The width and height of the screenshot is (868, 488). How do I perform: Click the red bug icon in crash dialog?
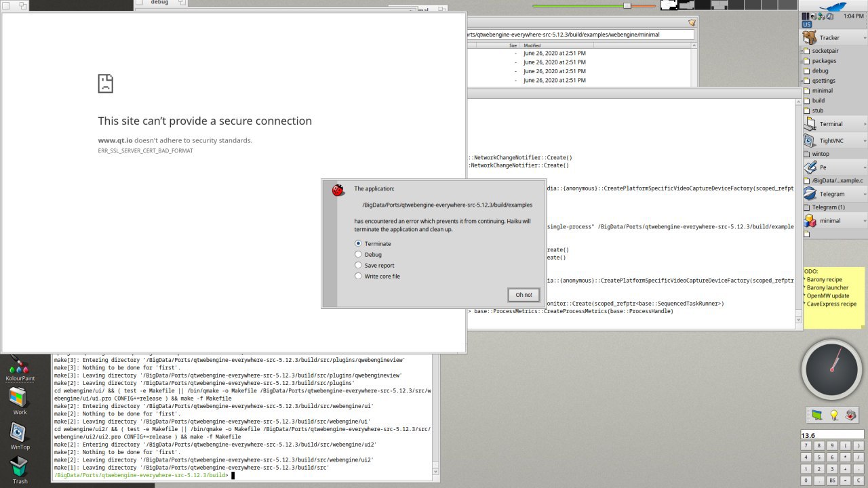(338, 190)
